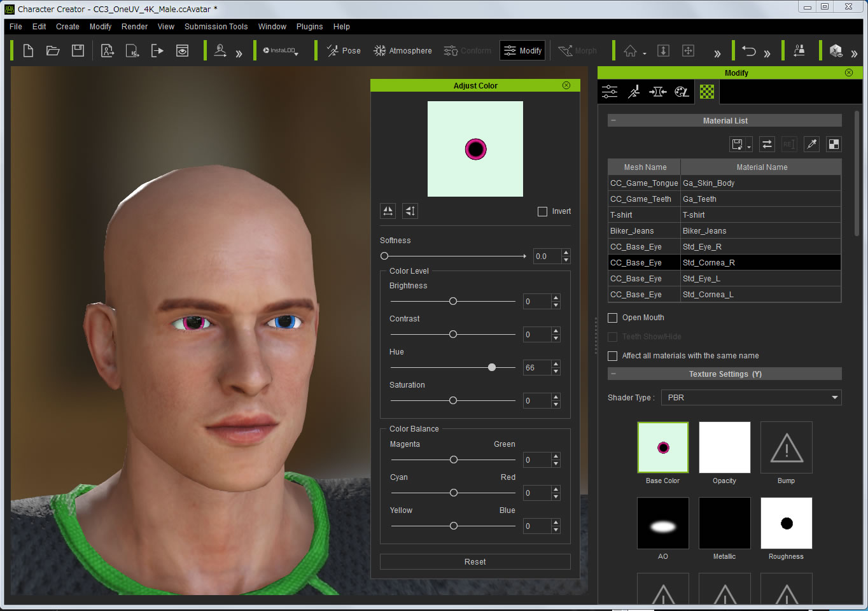Click the Softness value field

tap(547, 256)
